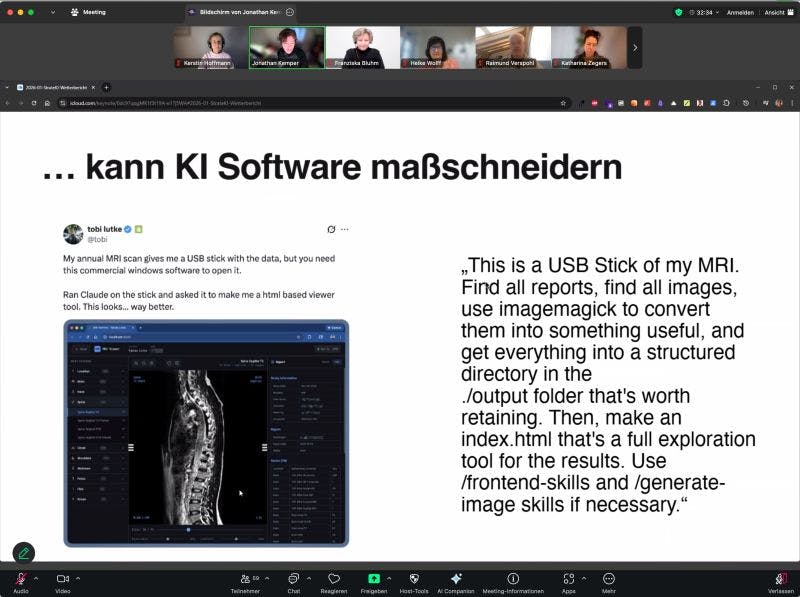This screenshot has height=597, width=800.
Task: Bookmark the page with the star icon
Action: (x=563, y=103)
